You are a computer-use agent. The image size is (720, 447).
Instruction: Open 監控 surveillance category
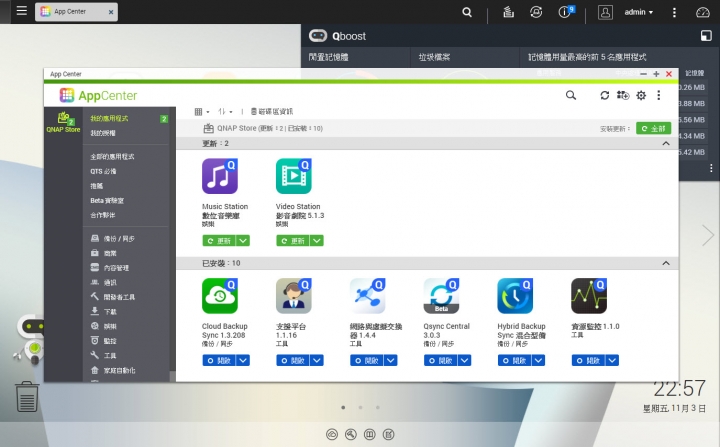(x=104, y=341)
